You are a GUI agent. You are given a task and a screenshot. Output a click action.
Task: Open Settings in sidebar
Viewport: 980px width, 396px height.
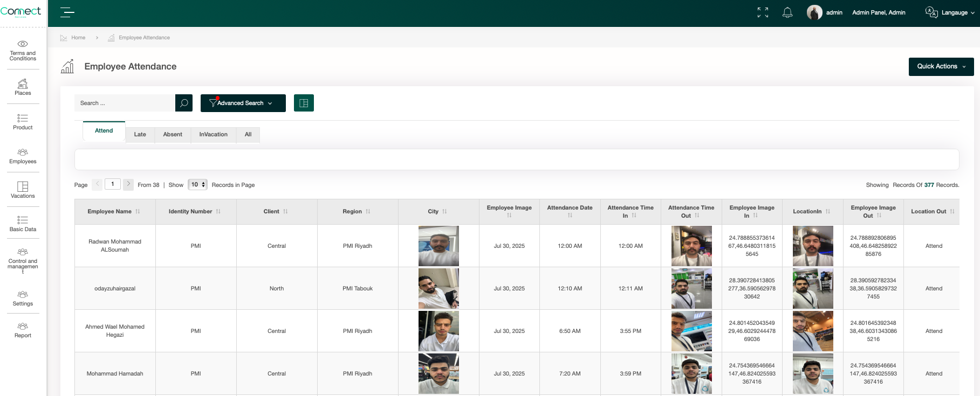(x=23, y=298)
